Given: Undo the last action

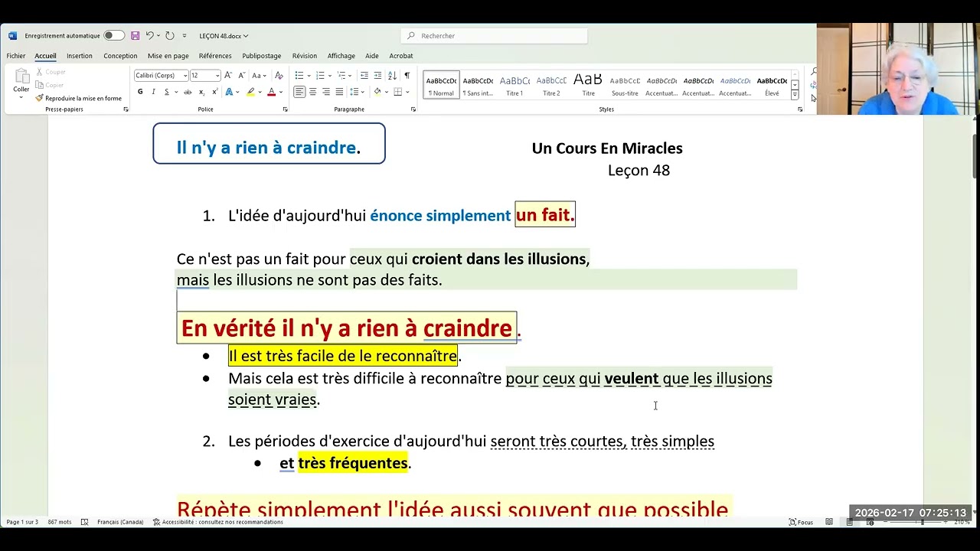Looking at the screenshot, I should coord(150,35).
